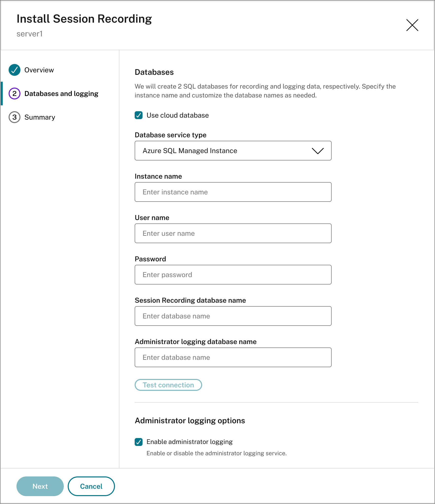Focus the Administrator logging database name field
Screen dimensions: 435x504
click(233, 357)
